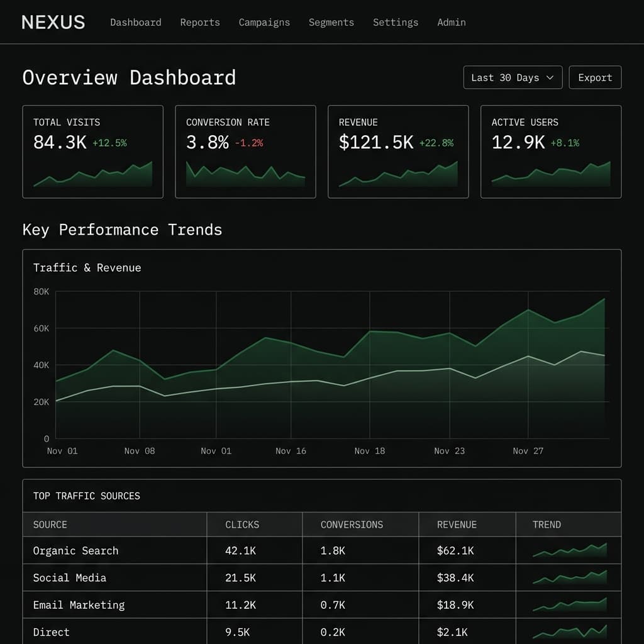
Task: Open the Email Marketing trend sparkline
Action: click(570, 604)
